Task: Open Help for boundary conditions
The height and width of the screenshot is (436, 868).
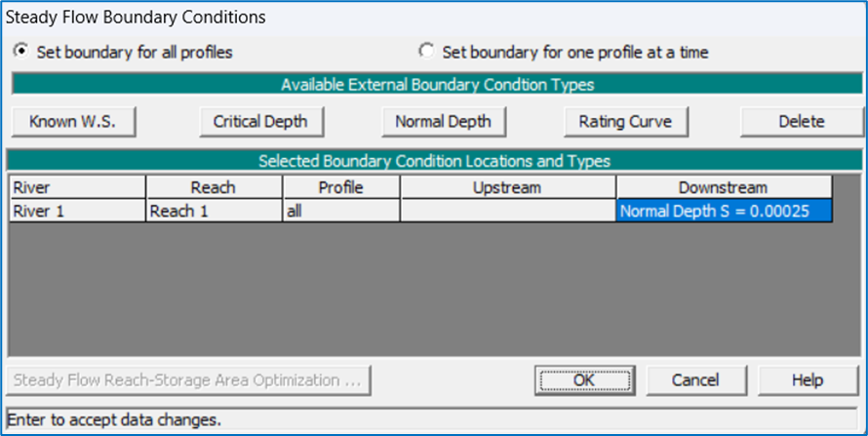Action: pyautogui.click(x=808, y=380)
